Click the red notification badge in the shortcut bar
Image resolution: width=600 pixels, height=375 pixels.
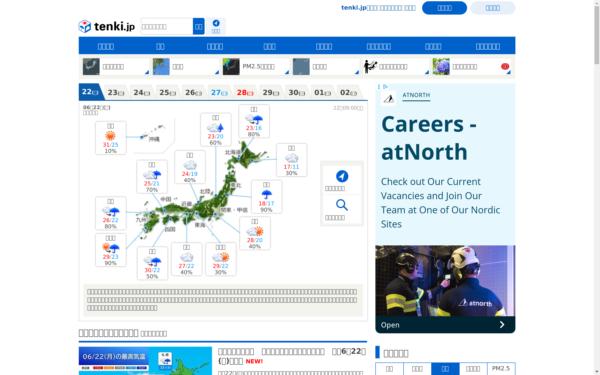(505, 66)
